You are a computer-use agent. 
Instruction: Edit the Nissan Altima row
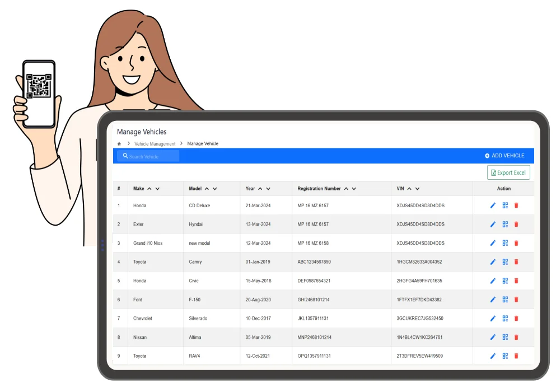click(493, 337)
